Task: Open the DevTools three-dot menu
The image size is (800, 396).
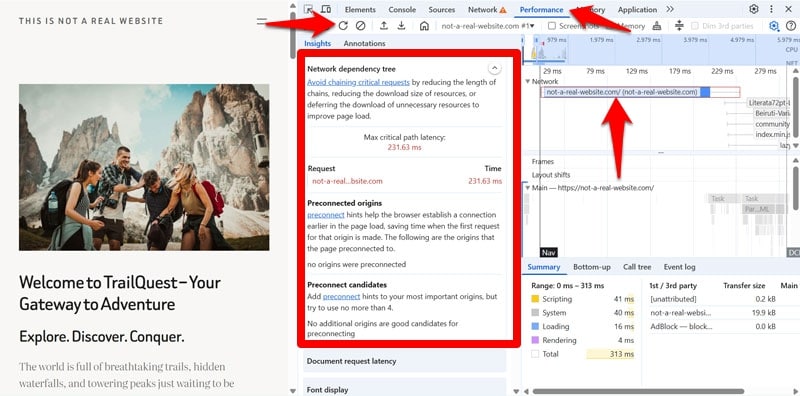Action: coord(771,9)
